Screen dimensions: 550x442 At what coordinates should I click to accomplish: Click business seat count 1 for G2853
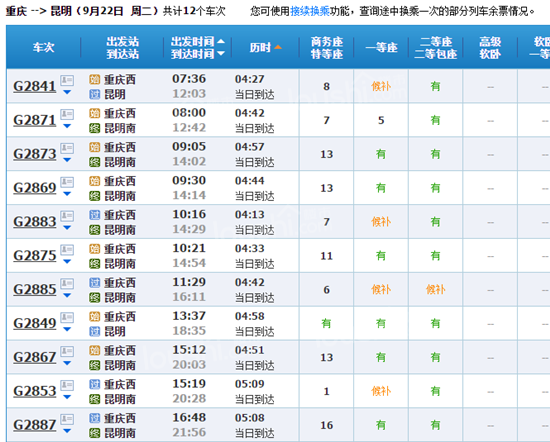point(326,391)
